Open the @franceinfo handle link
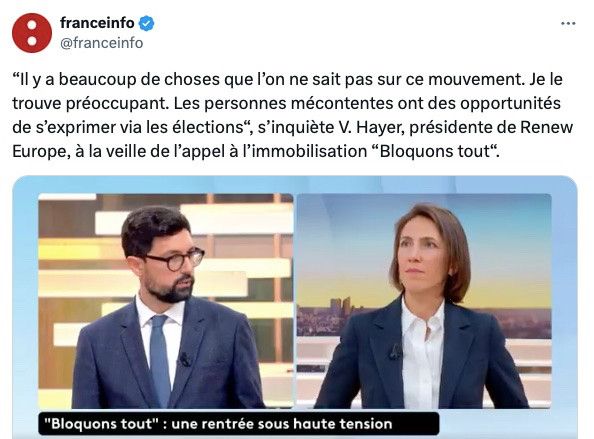The width and height of the screenshot is (594, 439). click(x=102, y=43)
